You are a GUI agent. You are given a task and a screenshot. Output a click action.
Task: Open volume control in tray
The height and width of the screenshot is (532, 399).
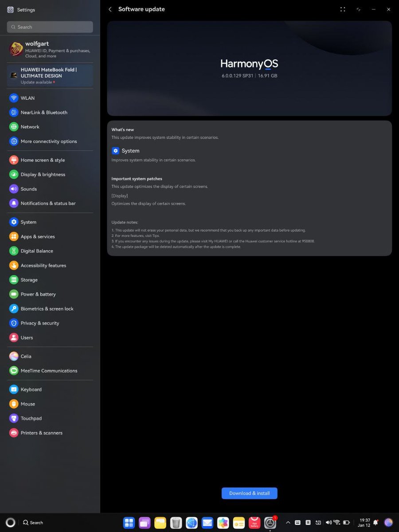[329, 523]
